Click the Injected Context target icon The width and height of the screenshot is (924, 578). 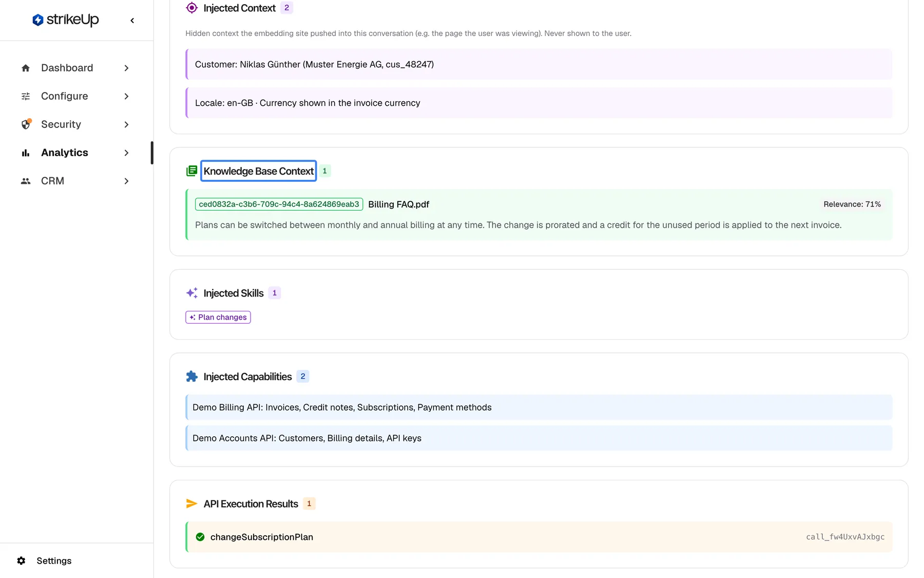point(191,8)
